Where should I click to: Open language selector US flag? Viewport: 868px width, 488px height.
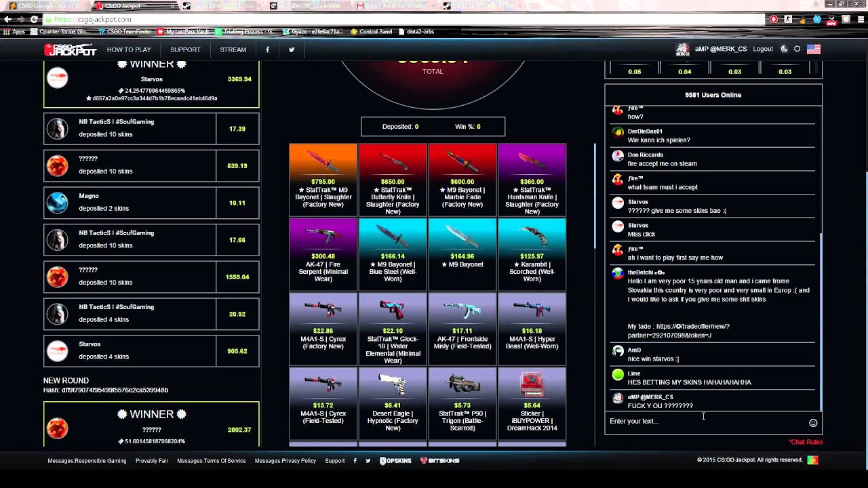click(814, 49)
